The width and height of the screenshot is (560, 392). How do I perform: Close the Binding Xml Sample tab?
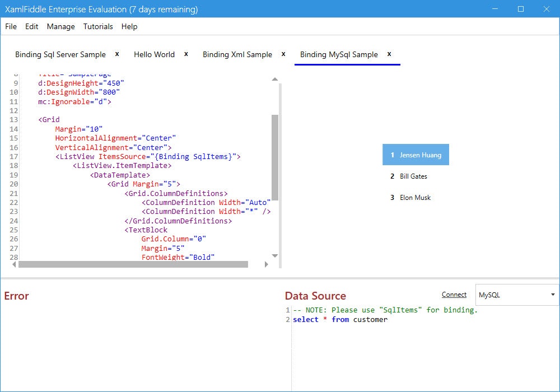coord(283,54)
